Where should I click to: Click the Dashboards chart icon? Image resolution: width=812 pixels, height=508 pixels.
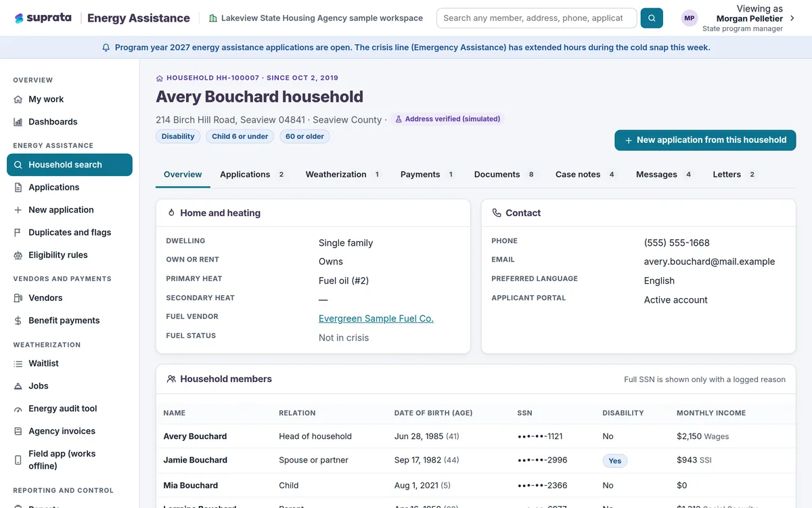click(x=18, y=122)
